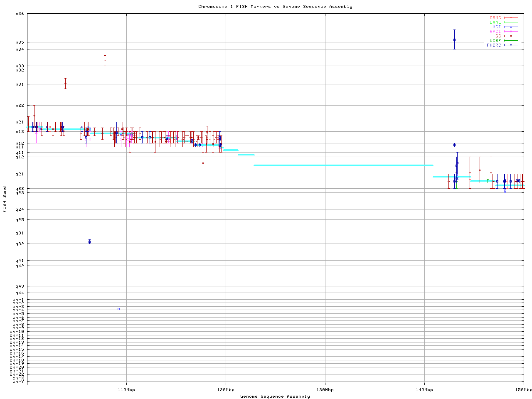Click the chrY label on y-axis
This screenshot has width=532, height=399.
[18, 382]
